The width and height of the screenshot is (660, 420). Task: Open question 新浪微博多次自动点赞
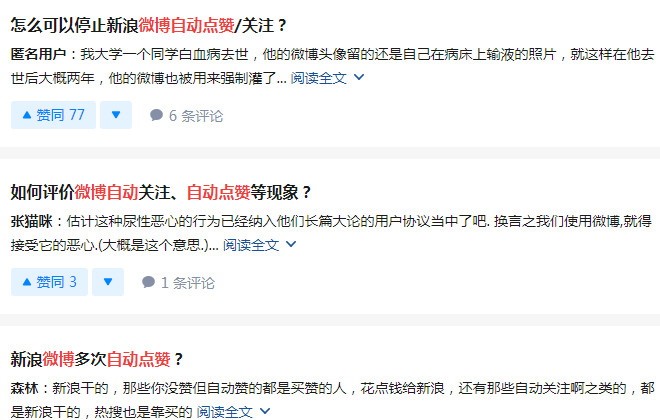point(97,359)
